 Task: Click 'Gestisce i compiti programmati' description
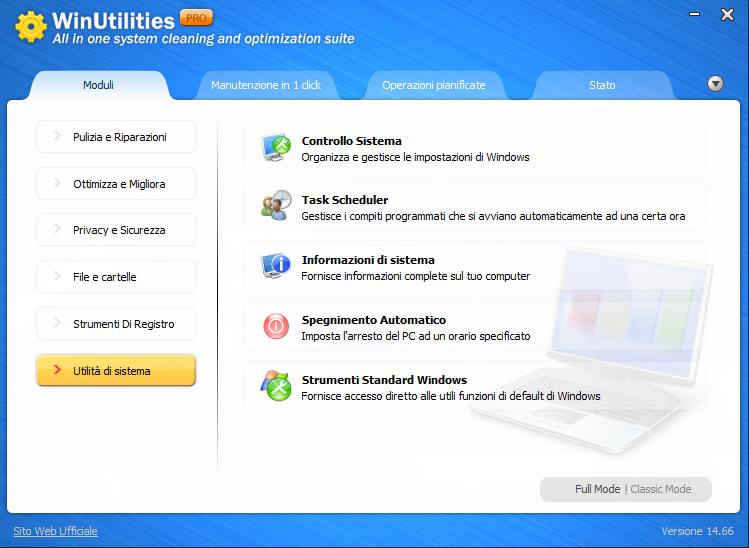493,216
